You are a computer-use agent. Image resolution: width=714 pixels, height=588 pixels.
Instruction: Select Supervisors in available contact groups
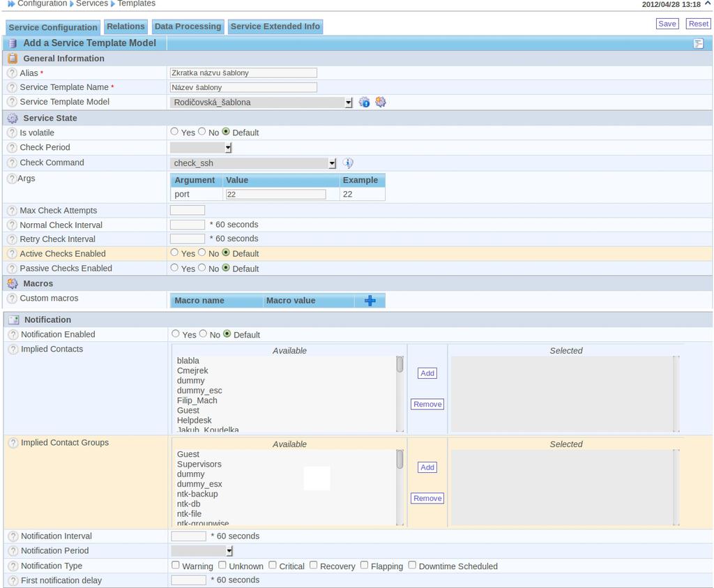[x=199, y=465]
